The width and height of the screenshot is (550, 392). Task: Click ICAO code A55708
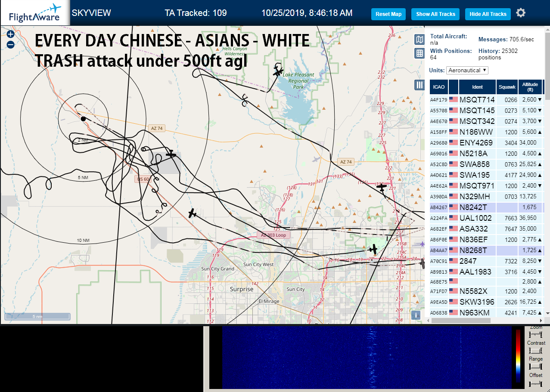click(x=438, y=111)
